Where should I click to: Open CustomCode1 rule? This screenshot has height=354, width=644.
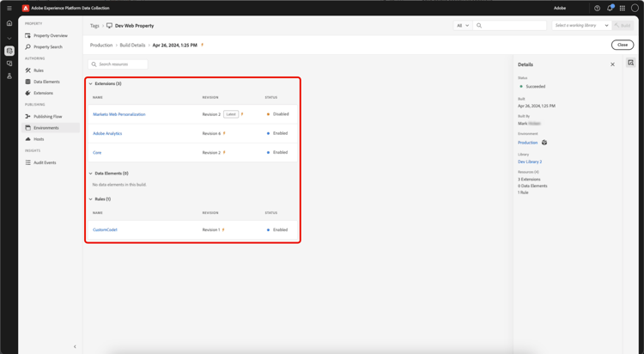[x=105, y=229]
